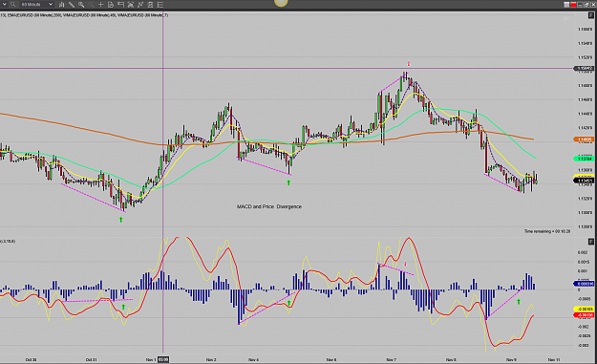Click the MACD panel corner icon

click(591, 242)
